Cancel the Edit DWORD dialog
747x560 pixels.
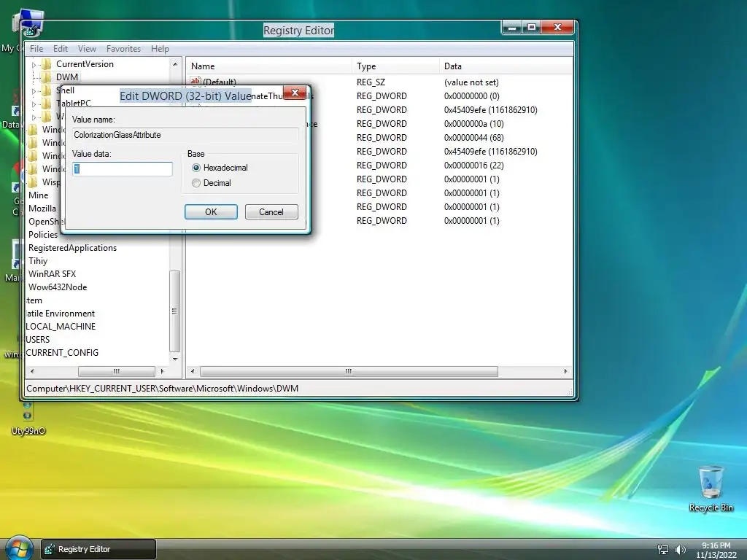(271, 212)
